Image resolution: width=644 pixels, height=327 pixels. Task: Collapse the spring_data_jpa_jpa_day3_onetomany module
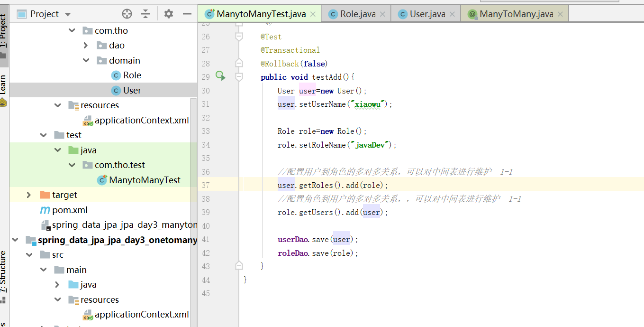click(x=15, y=240)
